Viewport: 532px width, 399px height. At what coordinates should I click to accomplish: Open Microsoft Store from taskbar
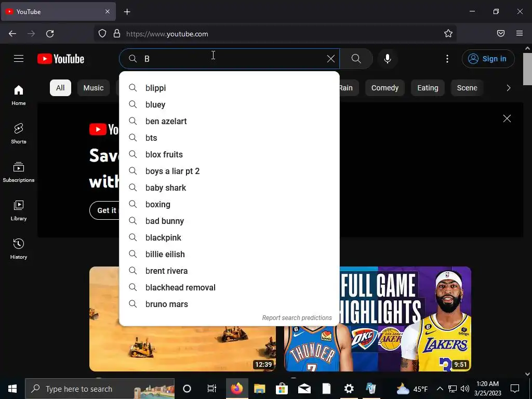pyautogui.click(x=282, y=389)
